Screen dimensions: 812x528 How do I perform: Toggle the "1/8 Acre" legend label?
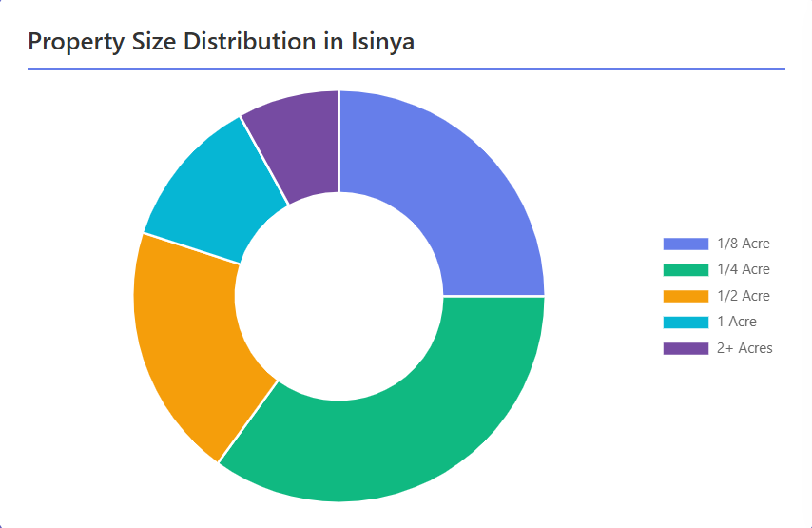click(x=744, y=244)
